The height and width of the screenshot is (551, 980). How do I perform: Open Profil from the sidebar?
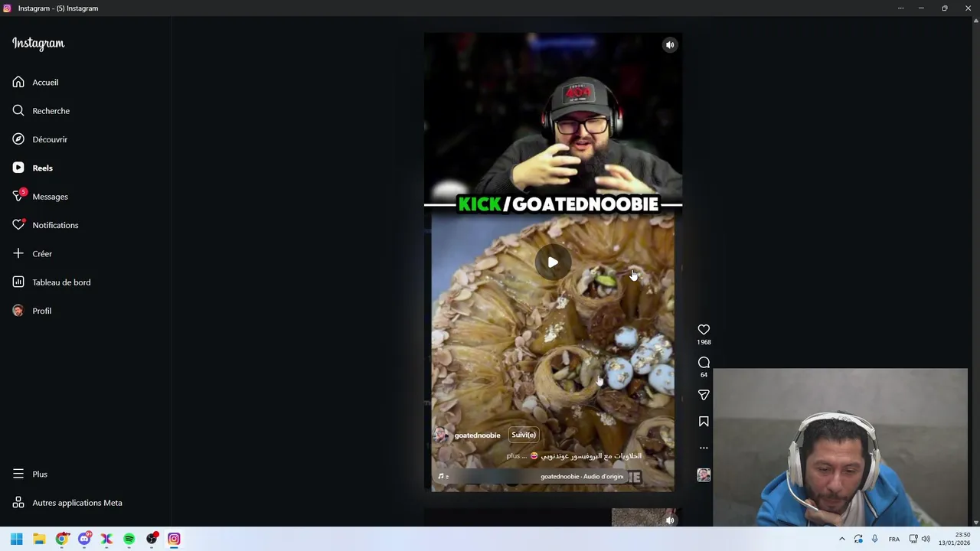(x=31, y=311)
